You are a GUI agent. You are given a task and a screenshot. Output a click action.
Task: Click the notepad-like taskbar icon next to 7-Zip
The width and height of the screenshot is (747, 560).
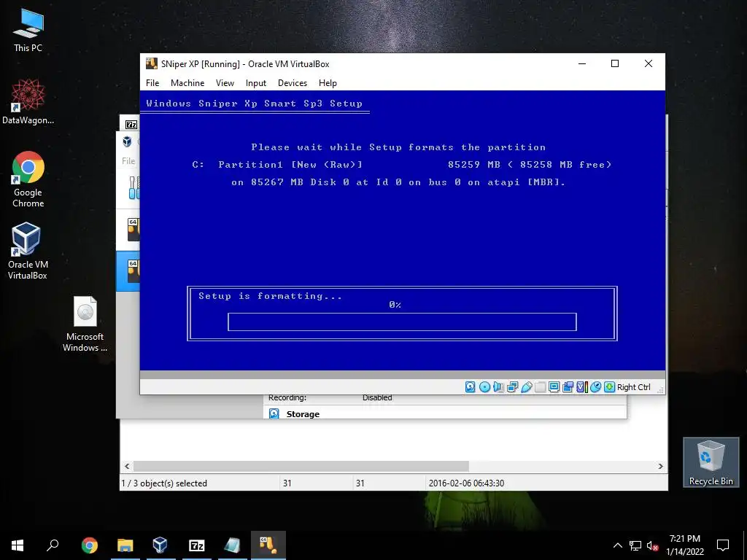coord(232,545)
